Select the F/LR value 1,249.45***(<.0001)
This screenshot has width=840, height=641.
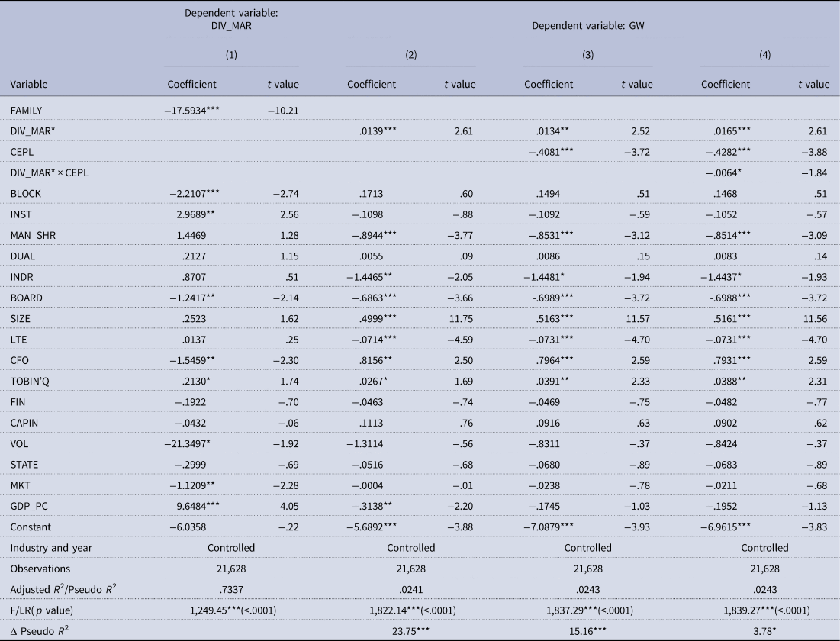231,610
